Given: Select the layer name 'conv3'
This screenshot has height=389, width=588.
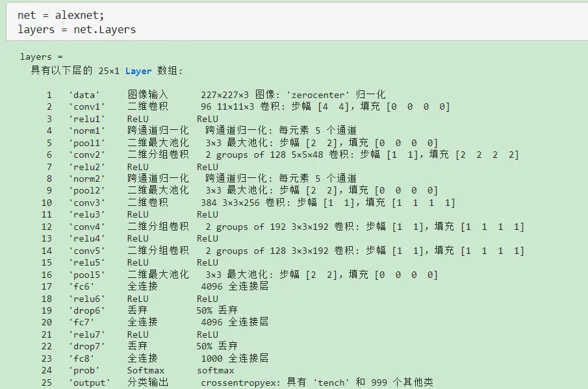Looking at the screenshot, I should tap(86, 203).
